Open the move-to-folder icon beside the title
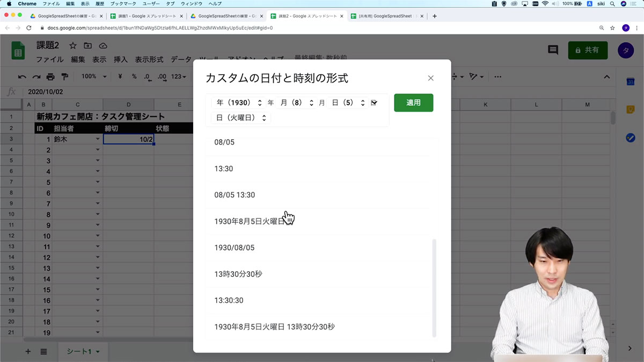This screenshot has width=644, height=362. [88, 46]
